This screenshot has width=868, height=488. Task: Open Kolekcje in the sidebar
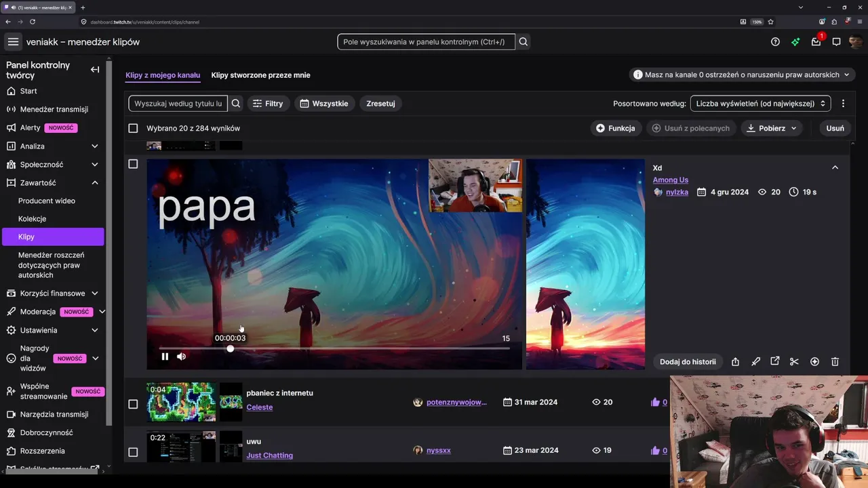pyautogui.click(x=32, y=219)
